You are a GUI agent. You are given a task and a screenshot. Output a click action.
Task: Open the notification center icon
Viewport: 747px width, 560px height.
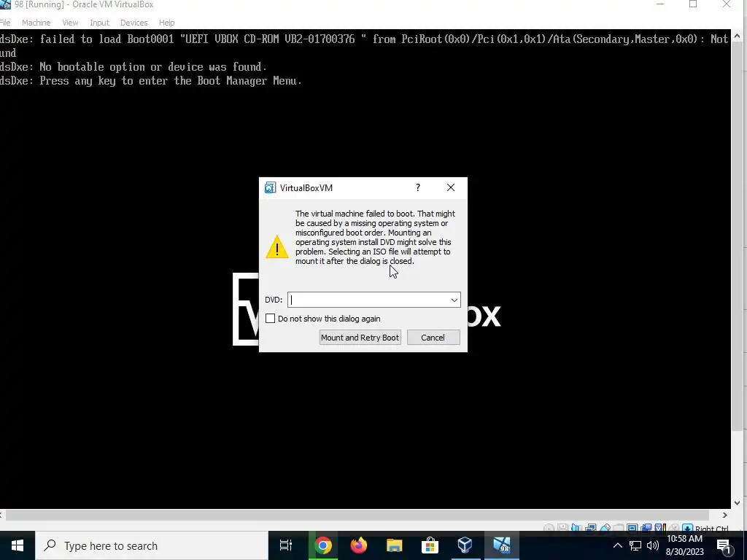[724, 545]
